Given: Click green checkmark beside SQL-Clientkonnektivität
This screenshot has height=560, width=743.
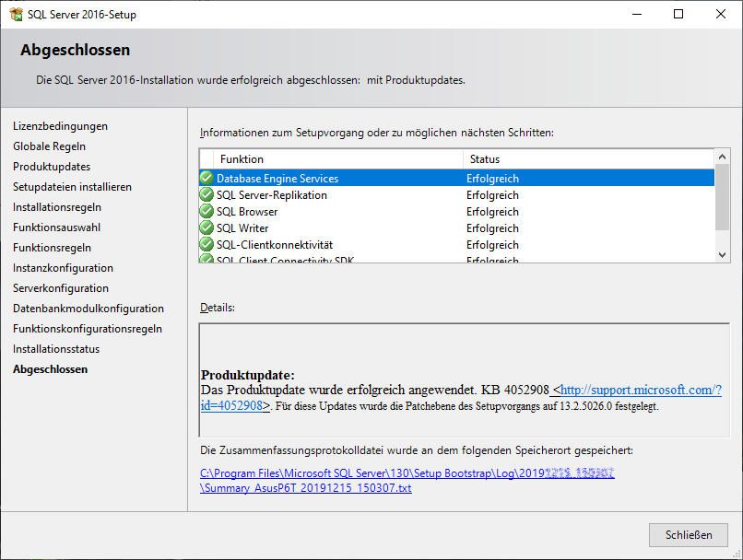Looking at the screenshot, I should tap(206, 245).
